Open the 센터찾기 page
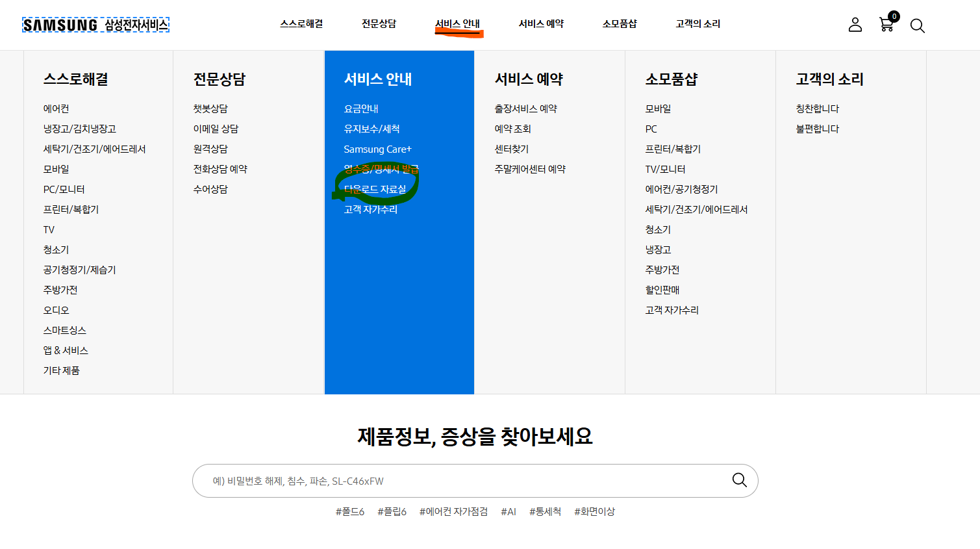Image resolution: width=980 pixels, height=549 pixels. [x=512, y=149]
